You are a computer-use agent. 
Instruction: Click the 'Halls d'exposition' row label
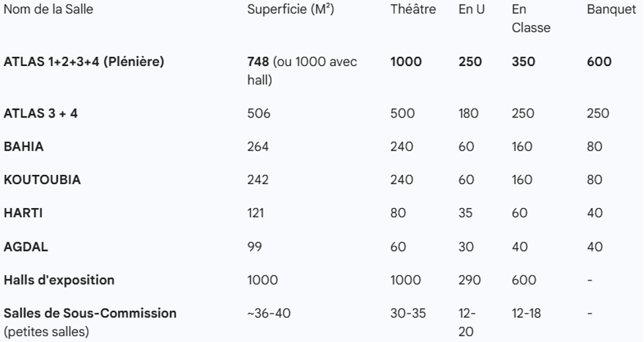[59, 280]
